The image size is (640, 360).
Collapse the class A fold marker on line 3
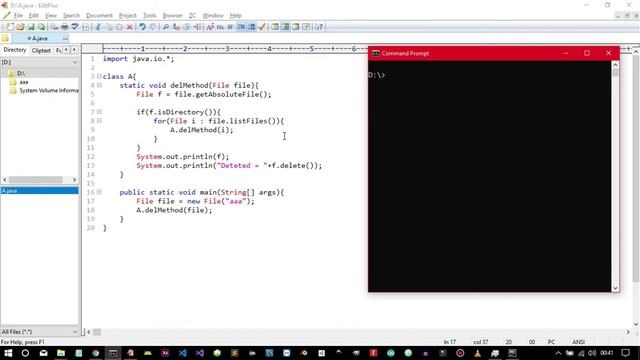point(99,76)
